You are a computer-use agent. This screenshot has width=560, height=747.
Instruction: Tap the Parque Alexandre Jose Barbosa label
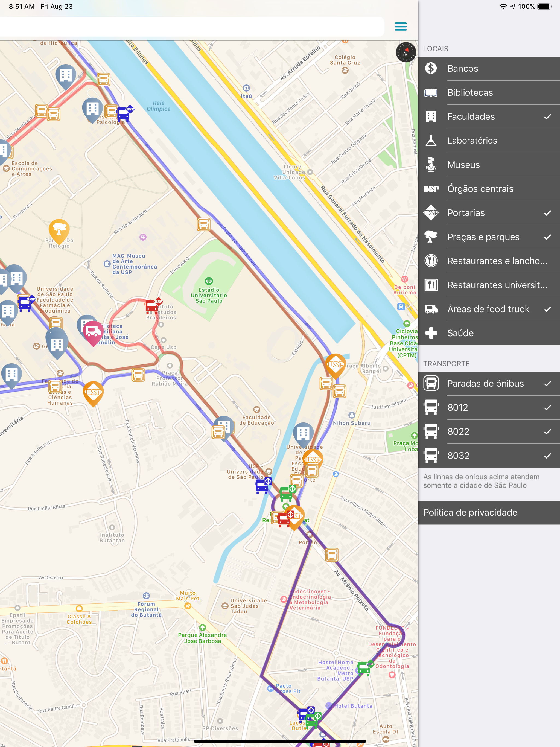(x=202, y=638)
